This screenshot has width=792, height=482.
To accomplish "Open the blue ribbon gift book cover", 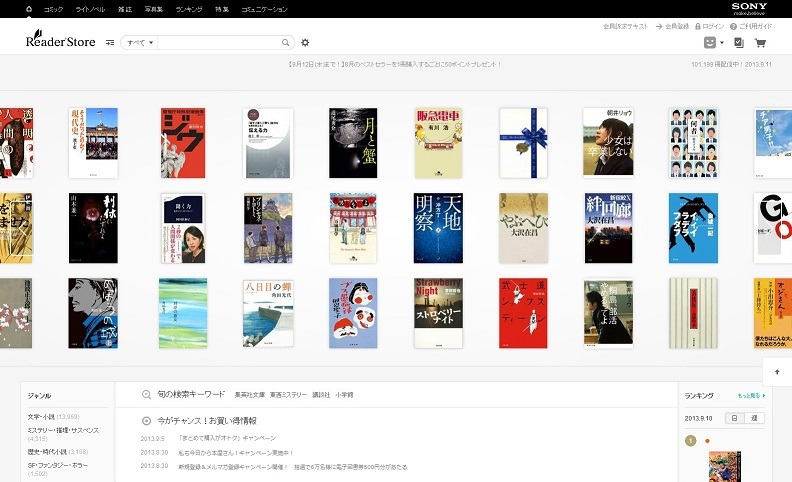I will click(x=523, y=143).
